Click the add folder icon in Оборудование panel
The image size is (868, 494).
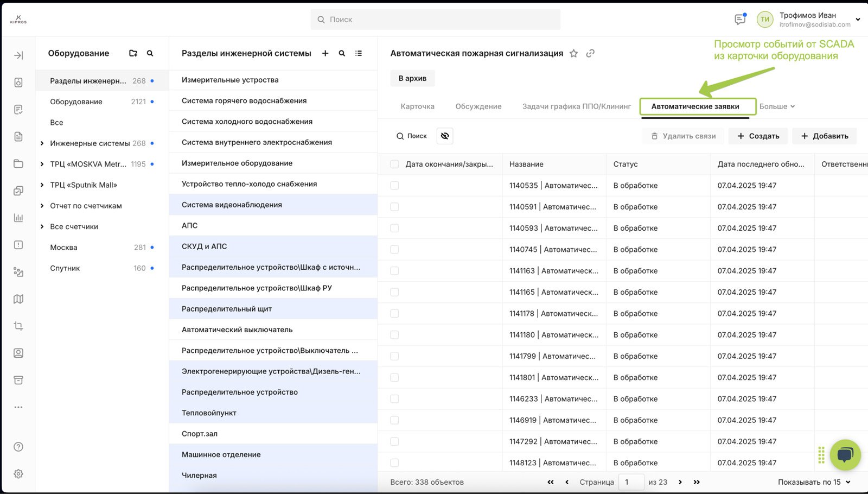click(133, 53)
